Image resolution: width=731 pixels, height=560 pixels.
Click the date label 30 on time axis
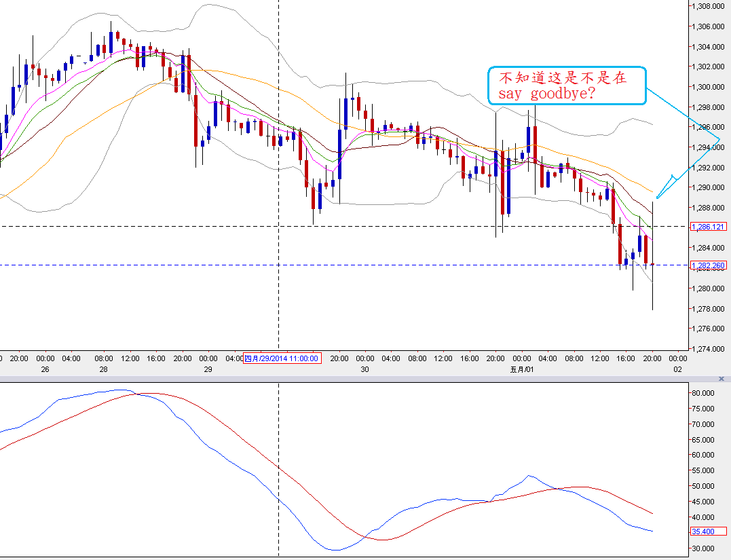tap(364, 369)
